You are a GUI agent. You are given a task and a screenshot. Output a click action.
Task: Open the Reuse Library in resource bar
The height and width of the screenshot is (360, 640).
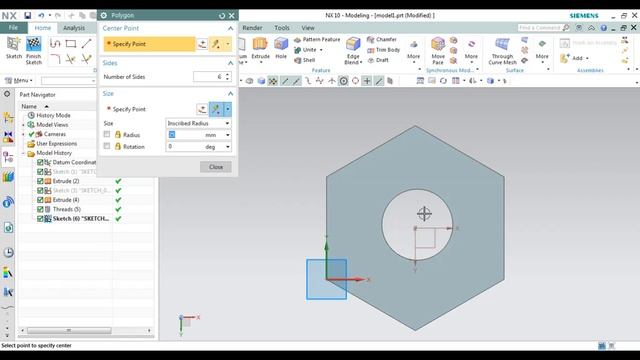(x=8, y=177)
